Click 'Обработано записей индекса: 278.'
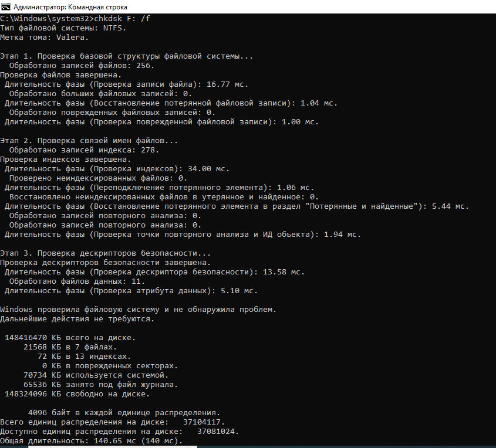 point(84,150)
